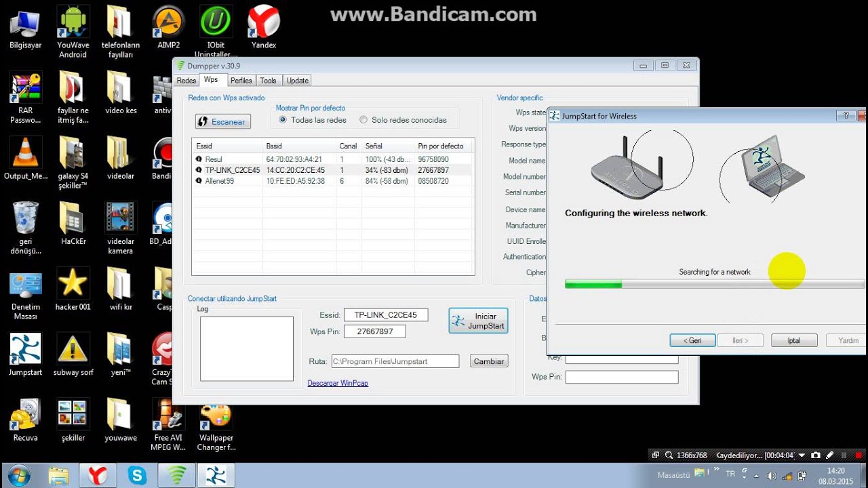Open the 'video kes' folder
The height and width of the screenshot is (488, 868).
pyautogui.click(x=121, y=93)
